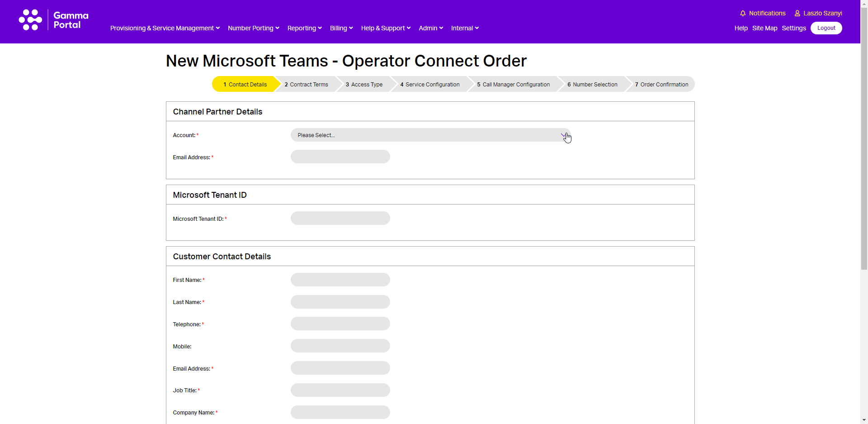Click the Gamma Portal logo
The image size is (868, 424).
point(53,20)
